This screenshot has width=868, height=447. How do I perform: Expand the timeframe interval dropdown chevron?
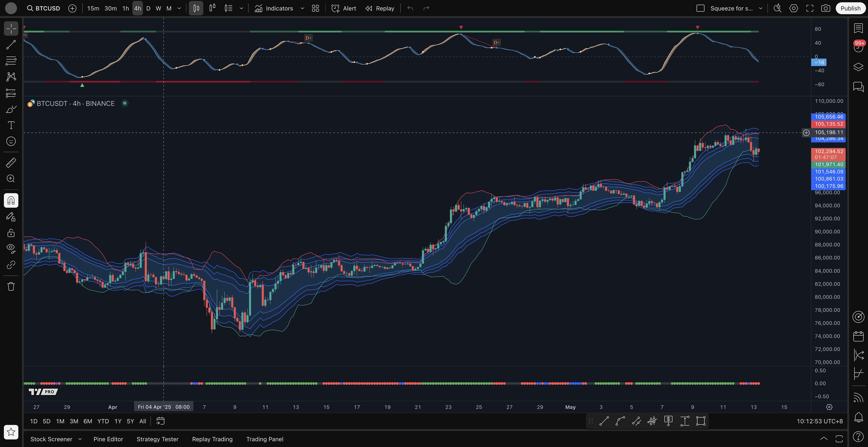pyautogui.click(x=179, y=8)
